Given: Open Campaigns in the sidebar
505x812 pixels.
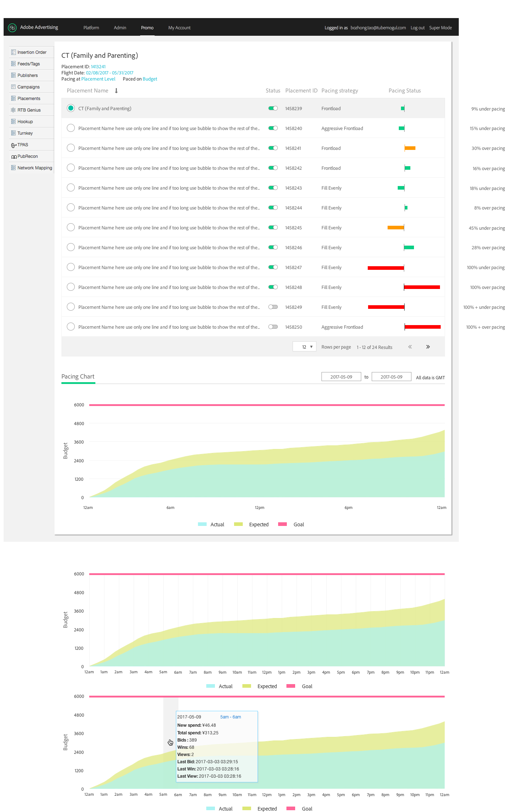Looking at the screenshot, I should tap(32, 87).
